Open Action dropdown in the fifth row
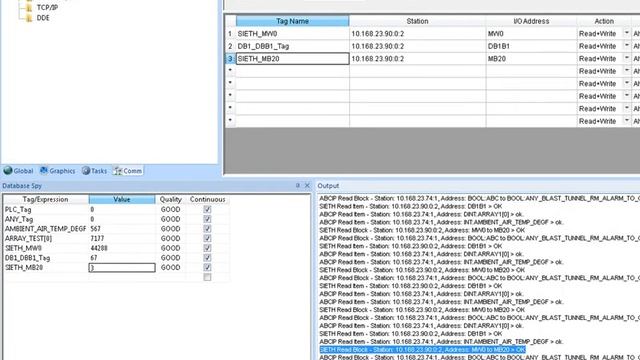 tap(627, 84)
